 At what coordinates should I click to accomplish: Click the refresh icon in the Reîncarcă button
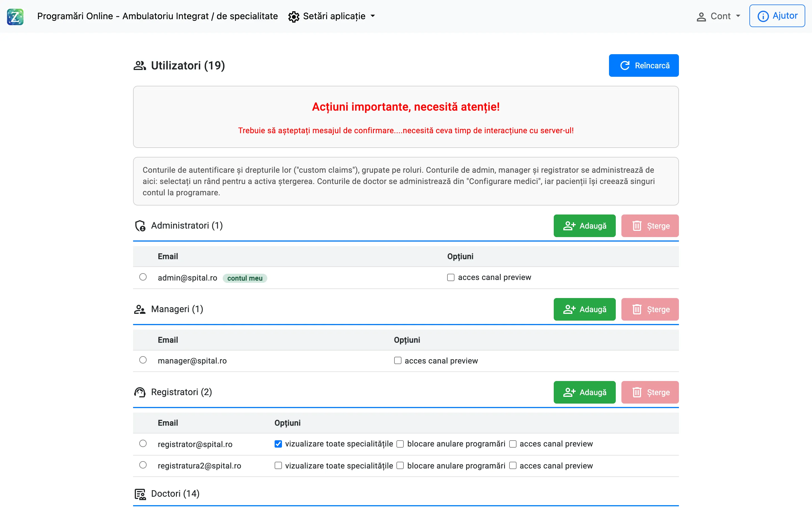click(x=625, y=65)
